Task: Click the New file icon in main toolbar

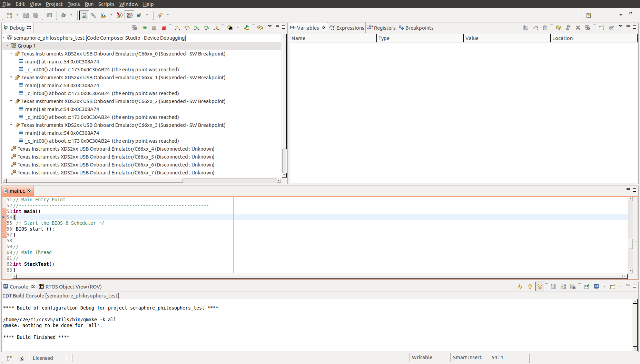Action: pyautogui.click(x=9, y=15)
